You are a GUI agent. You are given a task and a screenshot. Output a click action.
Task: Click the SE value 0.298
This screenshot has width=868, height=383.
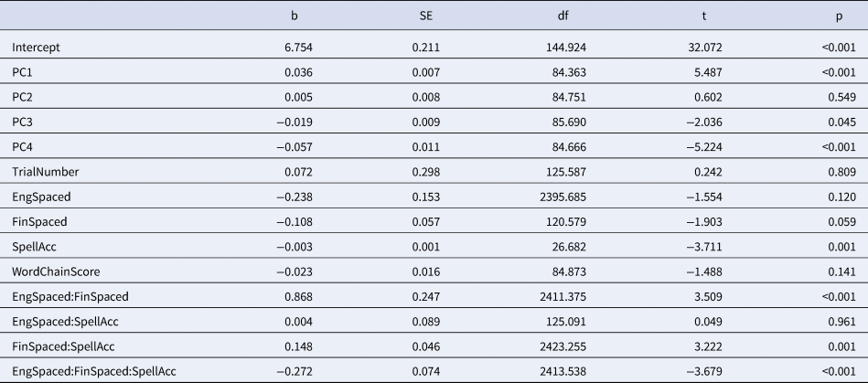[x=426, y=172]
